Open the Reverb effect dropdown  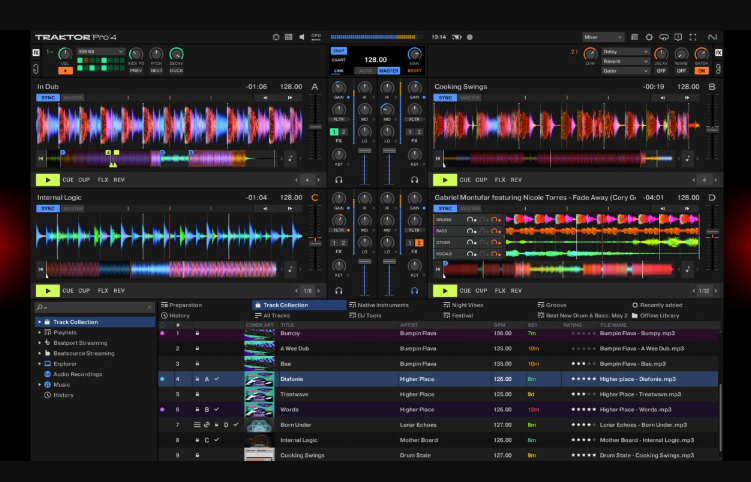pyautogui.click(x=626, y=61)
